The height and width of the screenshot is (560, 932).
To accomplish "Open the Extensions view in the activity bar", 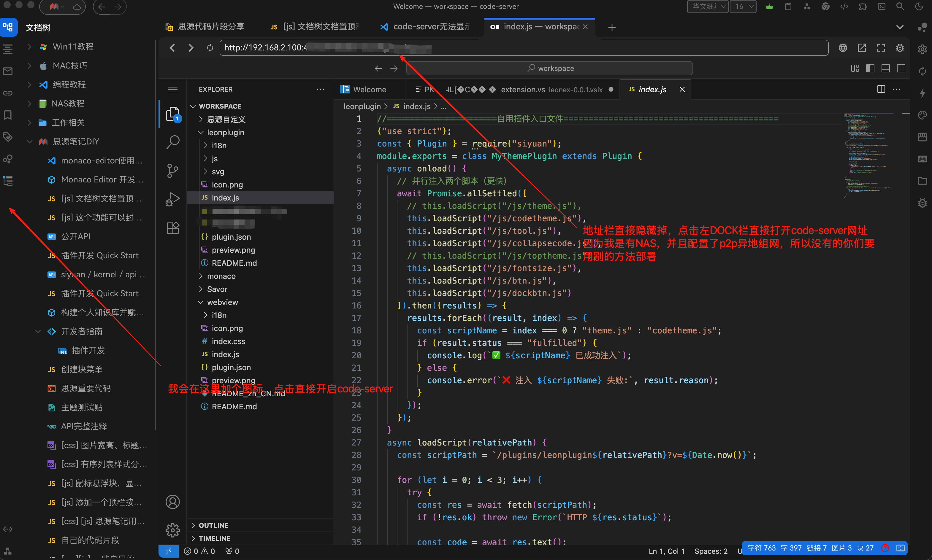I will pyautogui.click(x=172, y=228).
